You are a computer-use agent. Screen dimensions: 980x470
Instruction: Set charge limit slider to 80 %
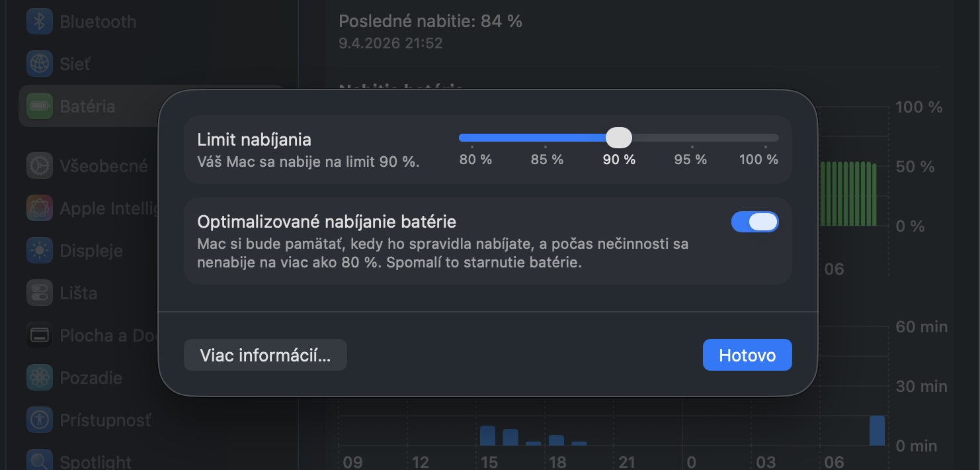click(x=472, y=138)
